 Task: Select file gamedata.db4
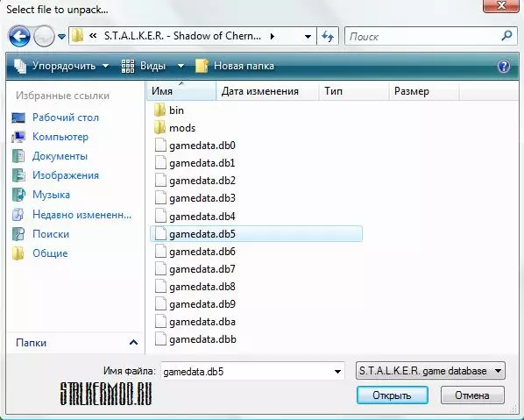[195, 217]
